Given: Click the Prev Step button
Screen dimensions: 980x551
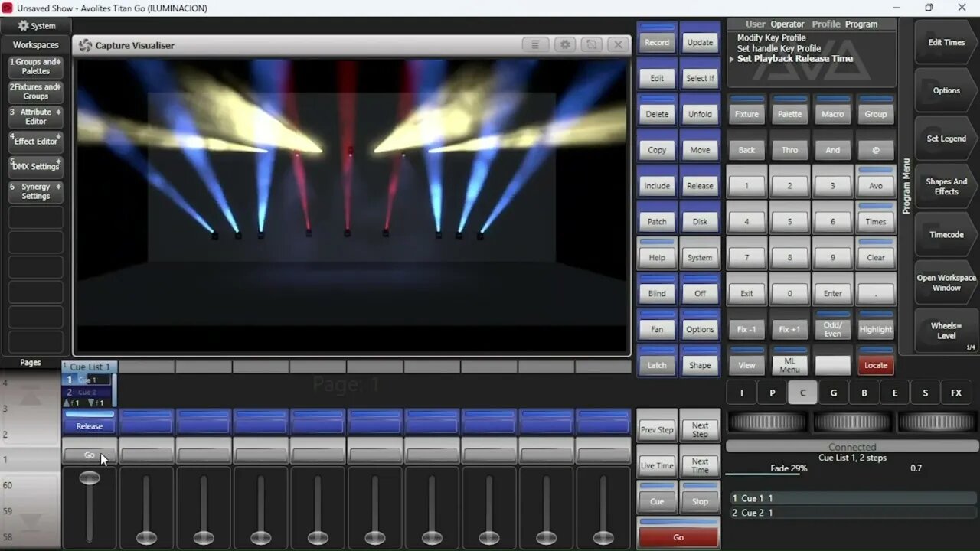Looking at the screenshot, I should (x=657, y=425).
